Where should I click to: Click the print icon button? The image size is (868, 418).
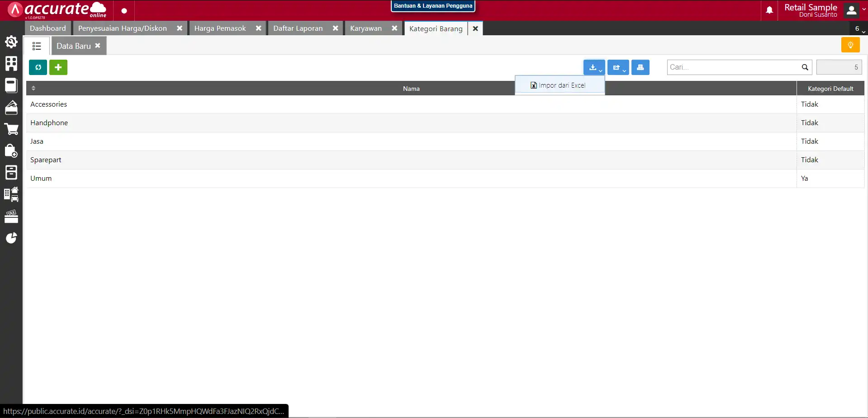coord(640,67)
